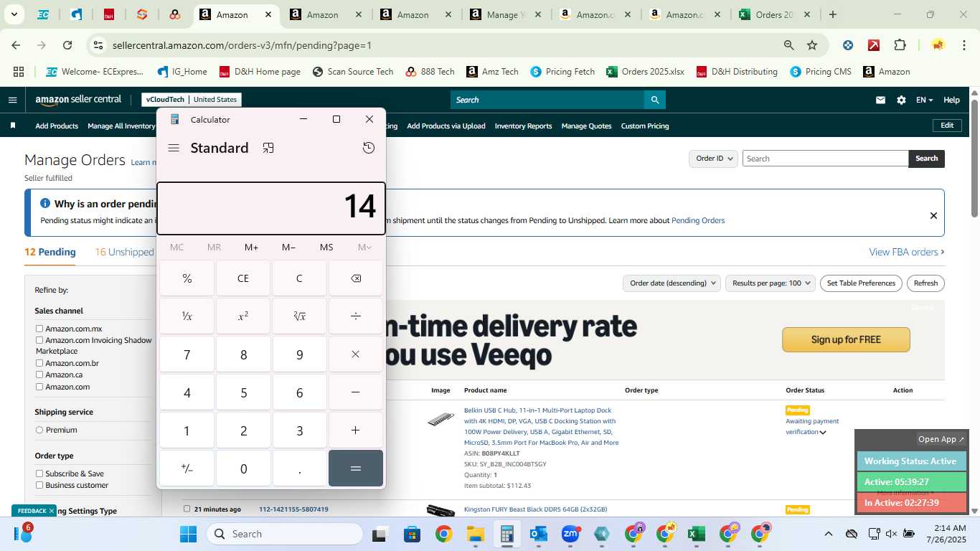This screenshot has height=551, width=980.
Task: Click the Calculator plus key
Action: (356, 430)
